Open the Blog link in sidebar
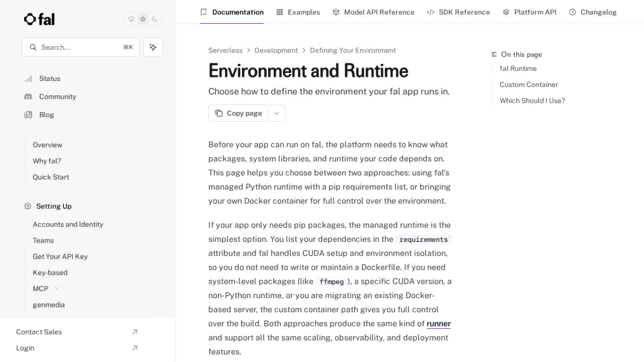The width and height of the screenshot is (644, 362). tap(47, 115)
